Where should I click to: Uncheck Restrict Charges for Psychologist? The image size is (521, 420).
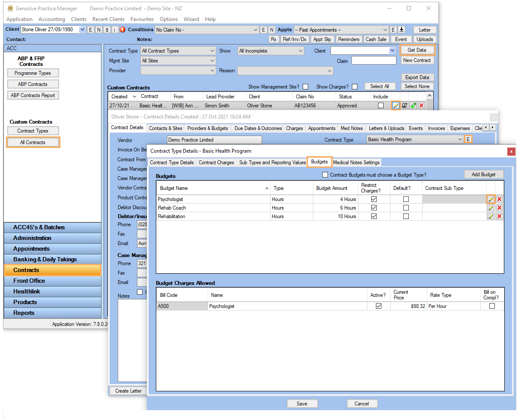(x=374, y=199)
